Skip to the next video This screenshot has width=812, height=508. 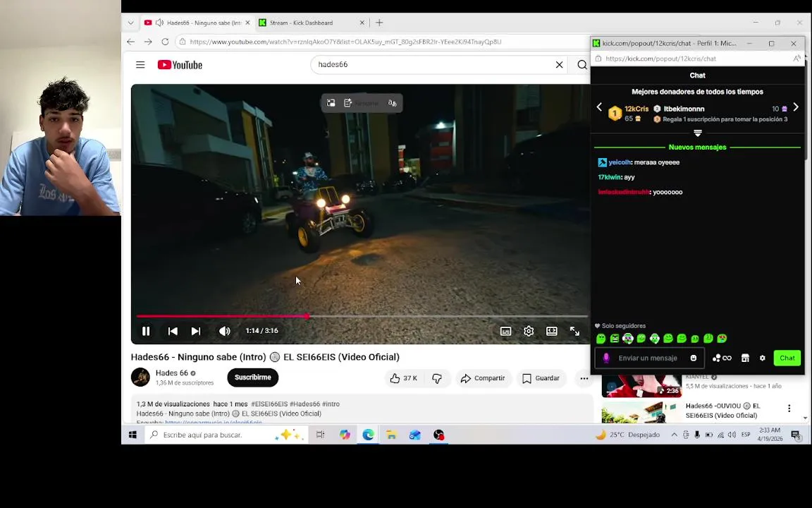pyautogui.click(x=196, y=331)
